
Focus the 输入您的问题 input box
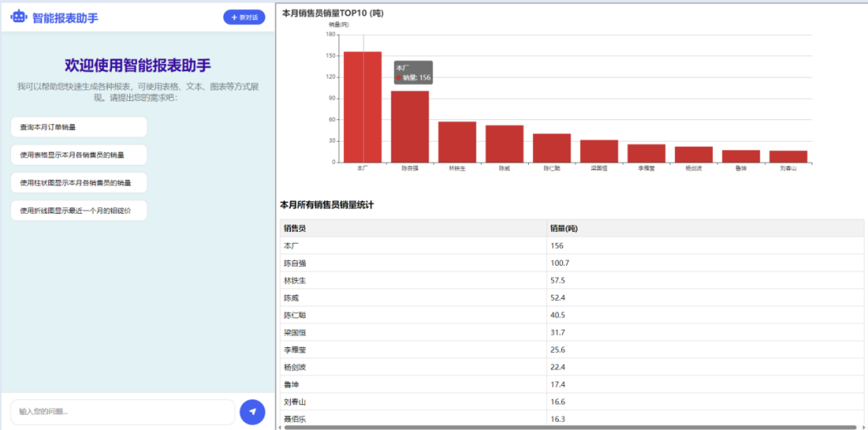pos(123,412)
